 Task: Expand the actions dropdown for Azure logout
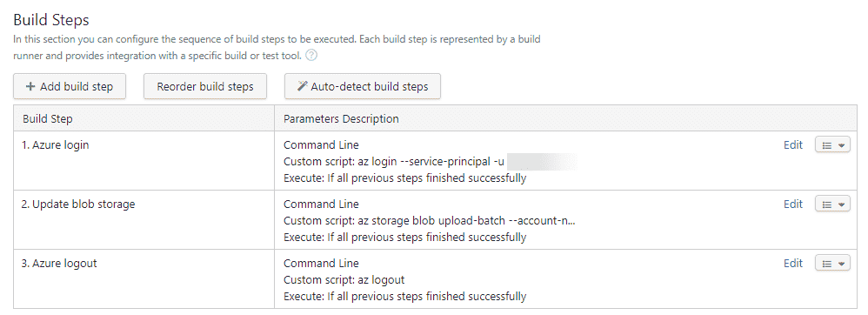click(x=832, y=264)
